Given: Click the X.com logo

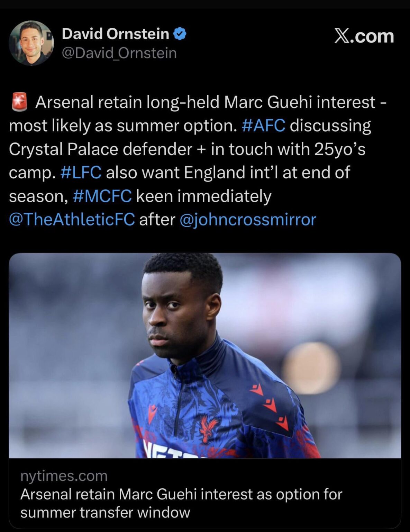Looking at the screenshot, I should (364, 36).
